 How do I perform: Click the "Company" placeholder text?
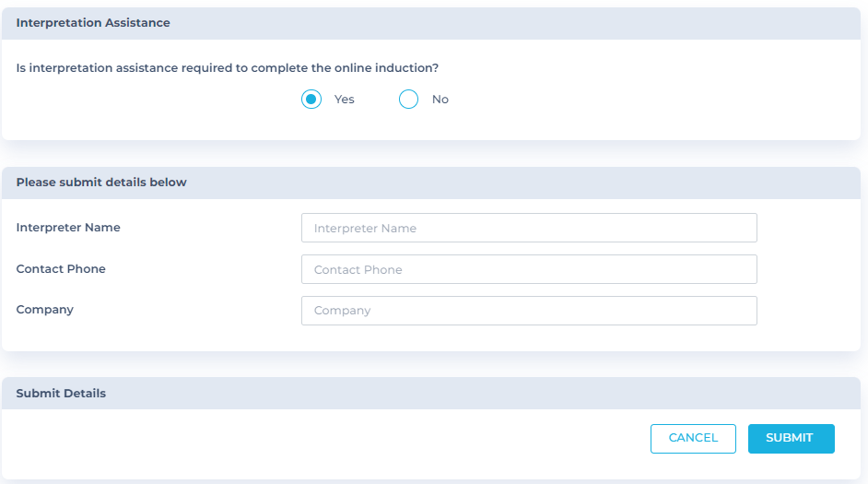(342, 311)
